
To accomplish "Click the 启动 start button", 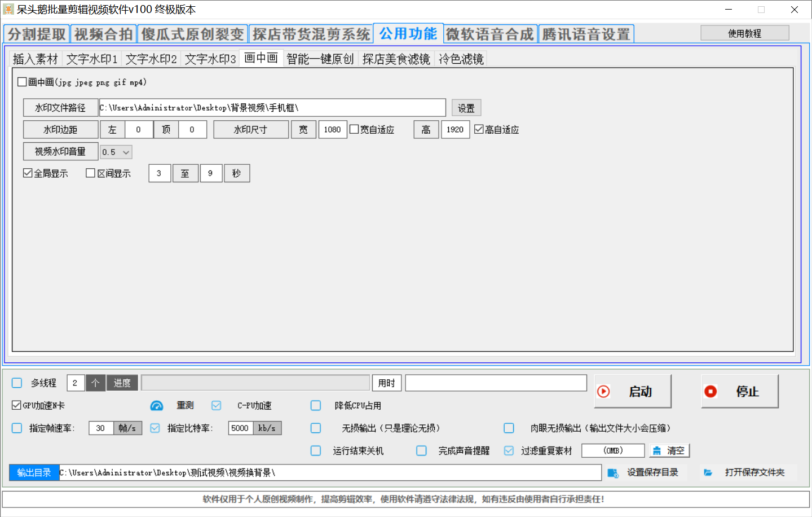I will click(x=633, y=391).
